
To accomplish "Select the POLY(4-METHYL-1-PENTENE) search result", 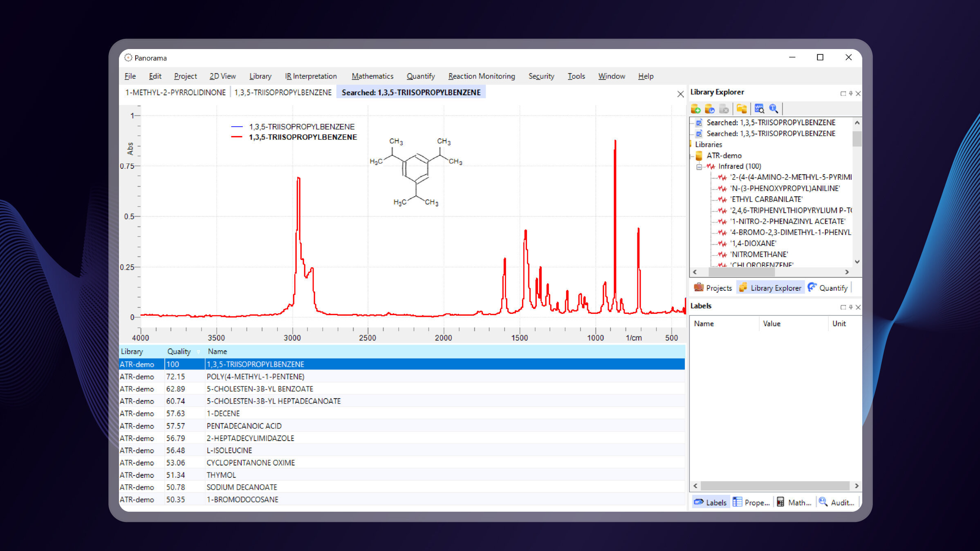I will tap(256, 376).
